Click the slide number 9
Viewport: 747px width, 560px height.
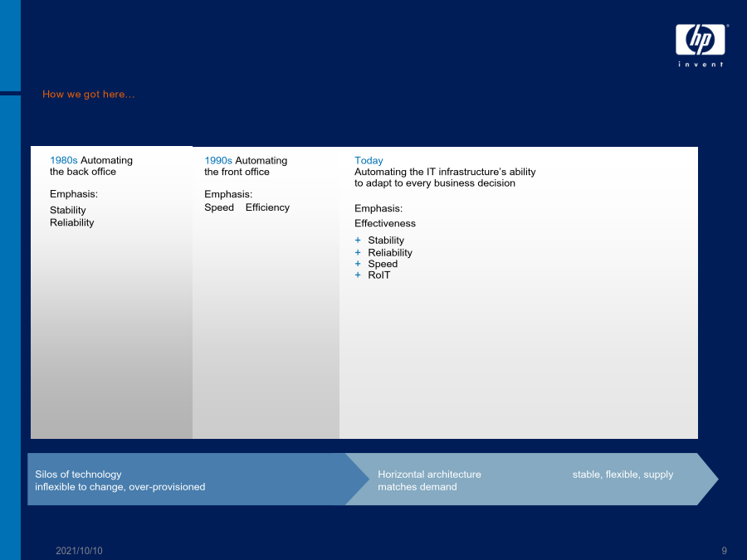click(724, 551)
